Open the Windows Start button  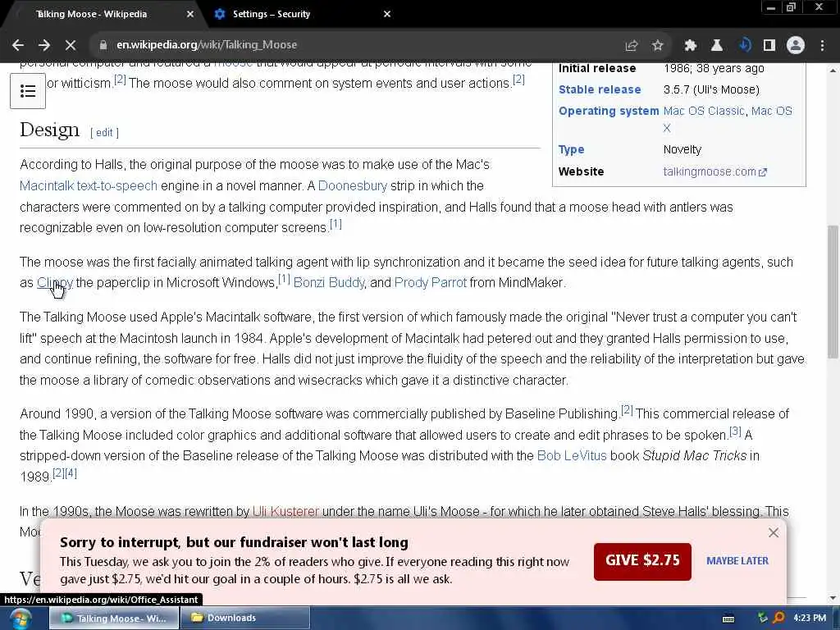pyautogui.click(x=19, y=619)
